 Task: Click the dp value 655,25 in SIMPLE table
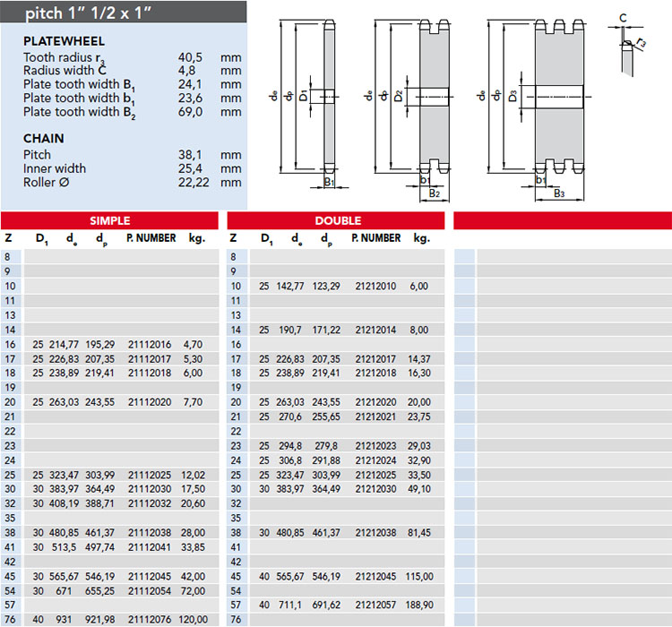tap(99, 590)
